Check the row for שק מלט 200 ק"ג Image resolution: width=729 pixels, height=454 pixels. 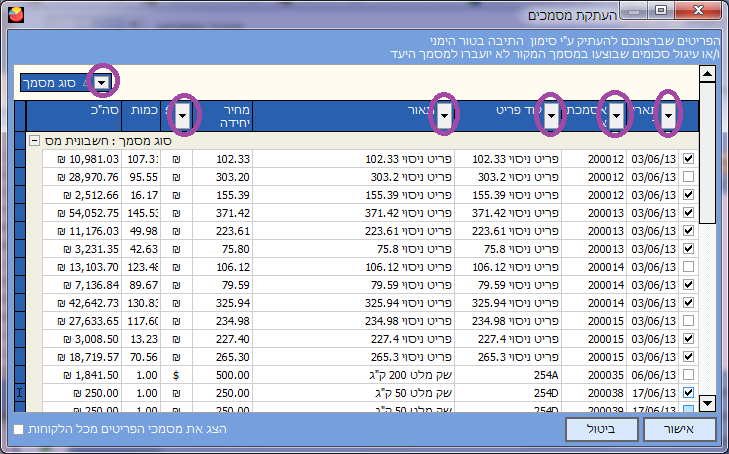coord(688,374)
